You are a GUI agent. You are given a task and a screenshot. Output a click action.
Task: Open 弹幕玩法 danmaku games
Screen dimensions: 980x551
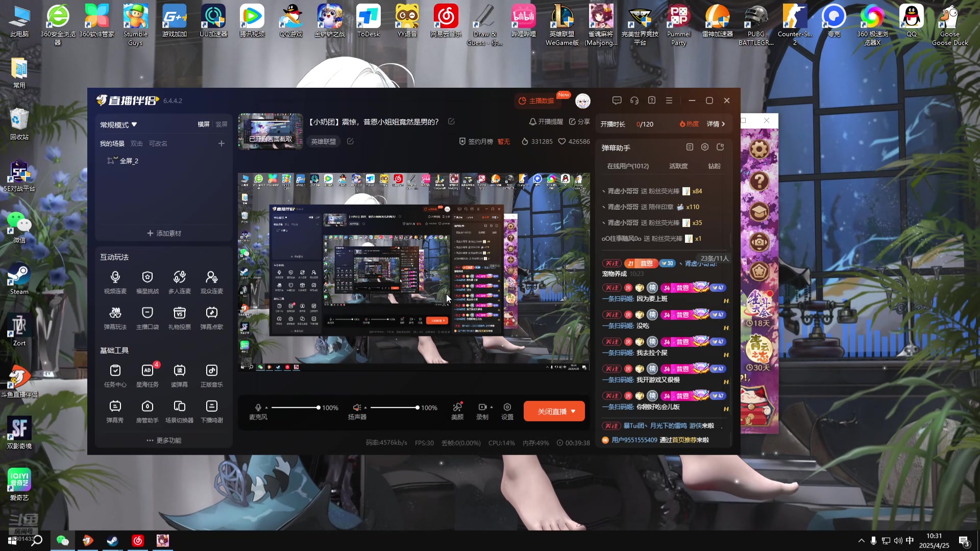point(115,318)
